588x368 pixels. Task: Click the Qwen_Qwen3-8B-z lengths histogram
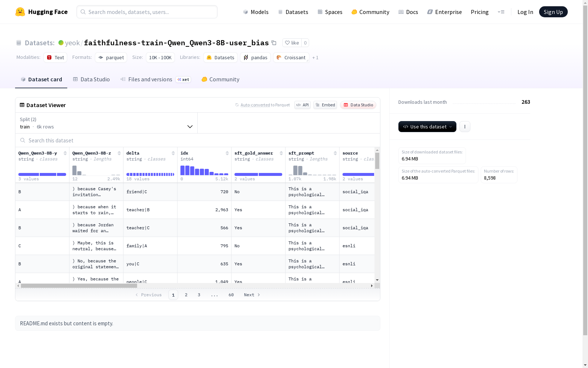click(96, 170)
